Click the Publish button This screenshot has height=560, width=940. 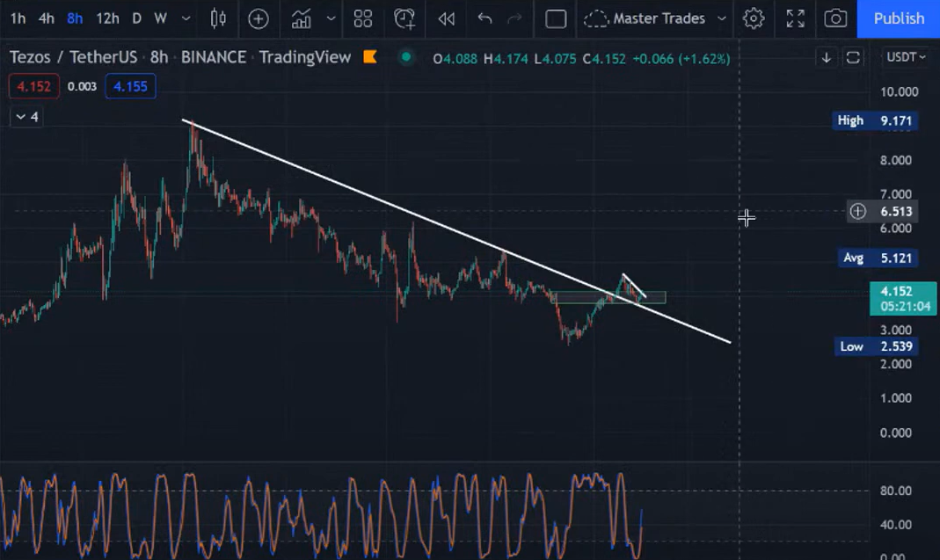[898, 18]
